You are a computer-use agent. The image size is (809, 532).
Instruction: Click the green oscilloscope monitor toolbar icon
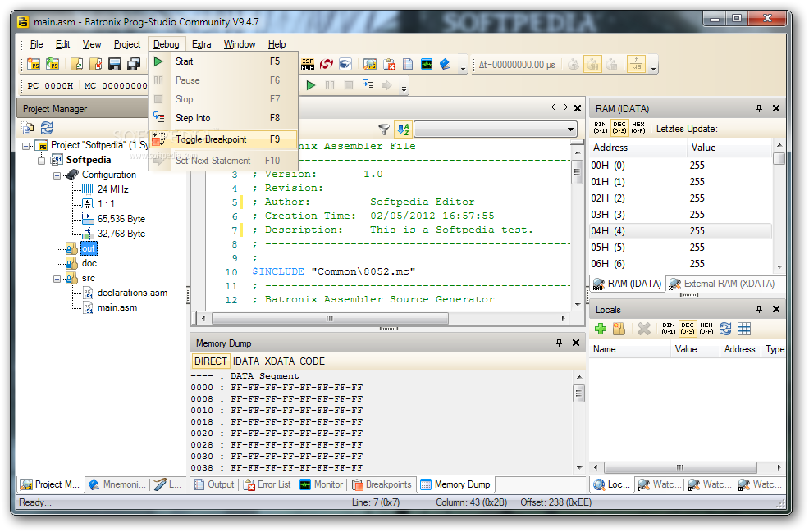(426, 65)
